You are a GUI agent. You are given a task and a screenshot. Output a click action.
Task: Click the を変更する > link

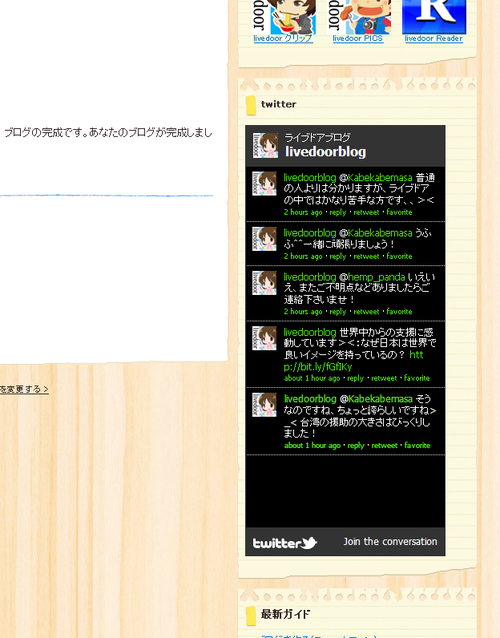[24, 389]
